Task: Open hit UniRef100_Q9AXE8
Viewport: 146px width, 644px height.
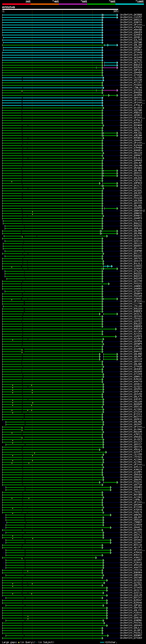Action: point(131,32)
